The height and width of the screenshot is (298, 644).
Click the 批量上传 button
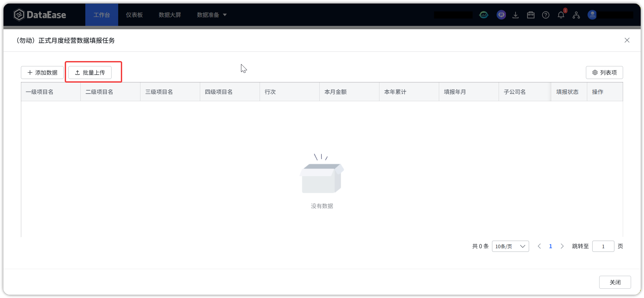pyautogui.click(x=90, y=73)
